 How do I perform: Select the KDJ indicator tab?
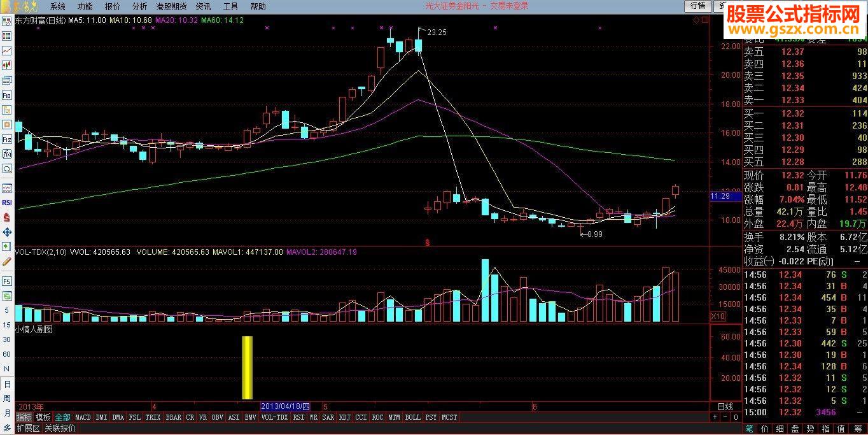345,417
